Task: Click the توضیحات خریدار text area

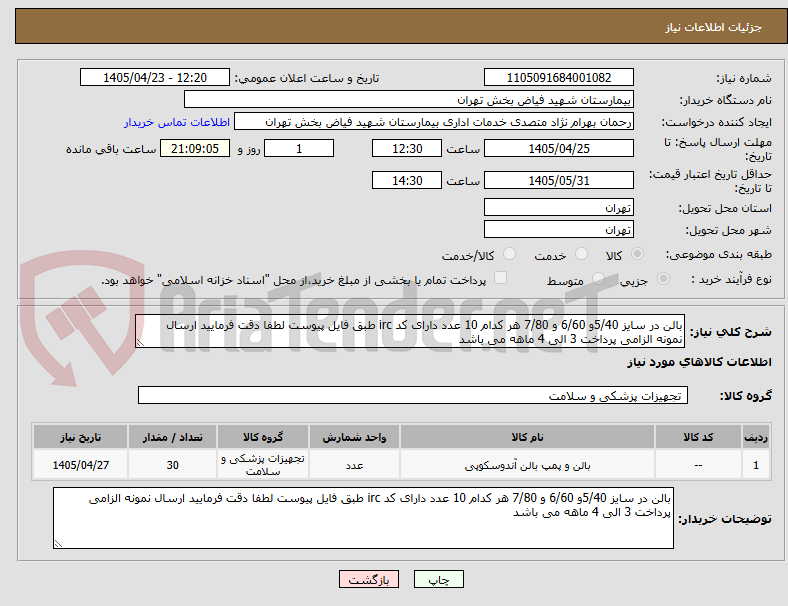Action: [363, 518]
